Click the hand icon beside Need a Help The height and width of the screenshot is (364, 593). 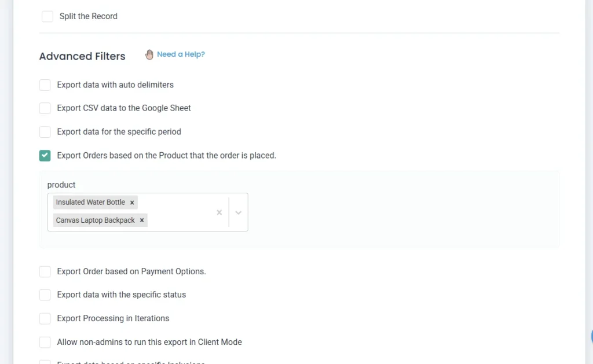point(149,54)
